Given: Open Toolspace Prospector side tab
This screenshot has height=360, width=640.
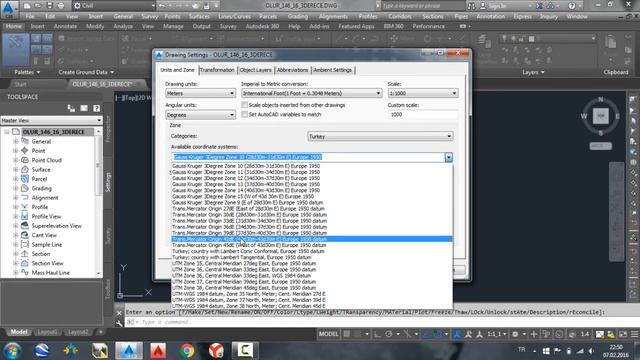Looking at the screenshot, I should point(108,129).
